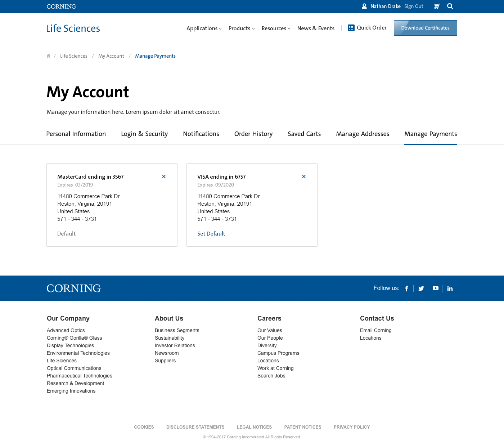Open Life Sciences breadcrumb link
Viewport: 504px width, 447px height.
(x=74, y=56)
